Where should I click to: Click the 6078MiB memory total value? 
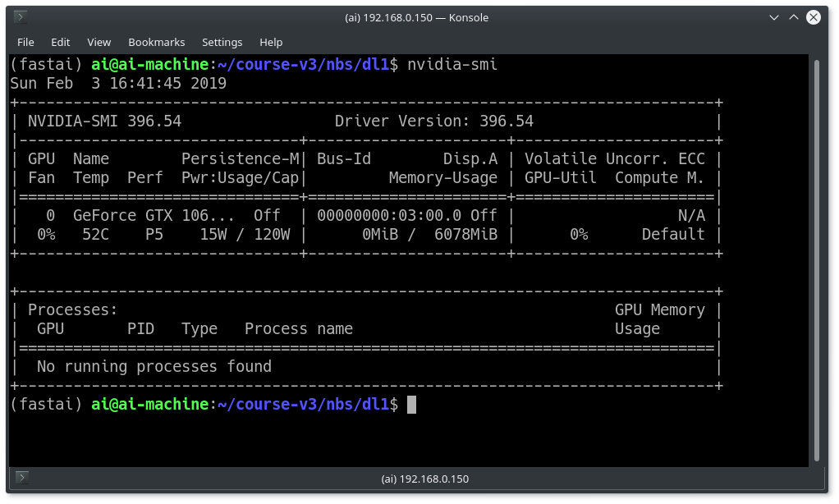465,234
